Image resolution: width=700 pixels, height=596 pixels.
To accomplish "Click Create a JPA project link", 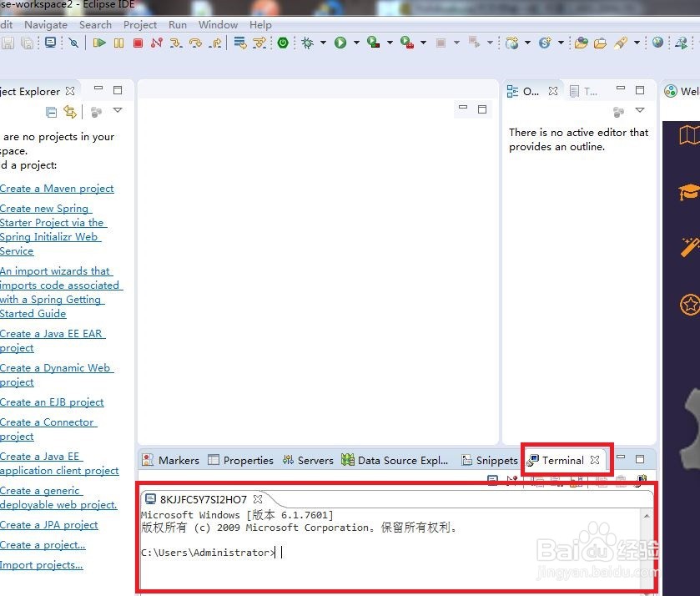I will [49, 525].
